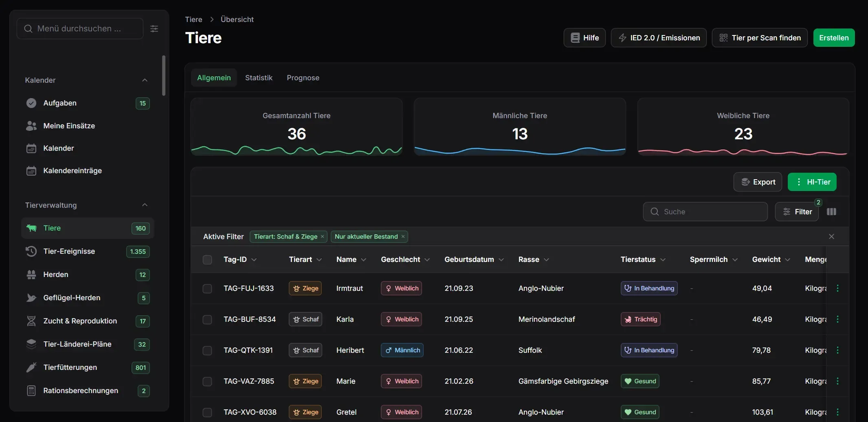The width and height of the screenshot is (868, 422).
Task: Click 'Tier per Scan finden' button
Action: (760, 38)
